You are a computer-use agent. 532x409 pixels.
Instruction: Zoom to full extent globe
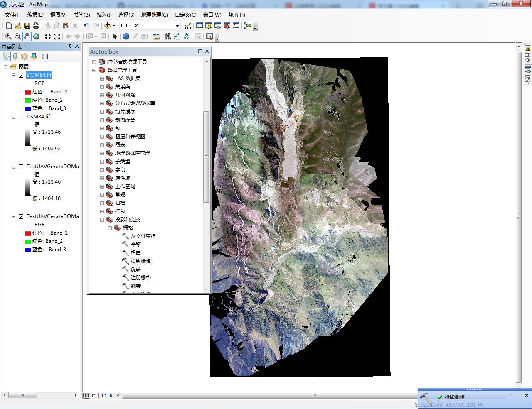[x=37, y=37]
